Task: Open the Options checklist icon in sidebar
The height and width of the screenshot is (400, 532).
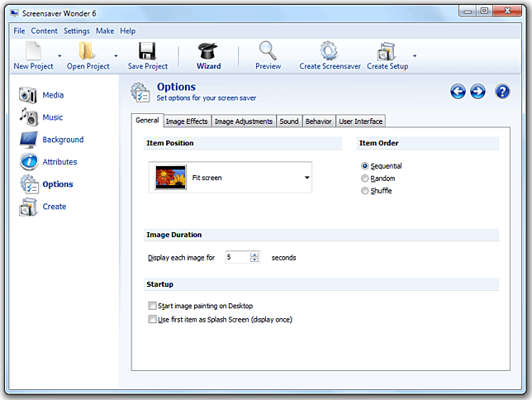Action: point(29,184)
